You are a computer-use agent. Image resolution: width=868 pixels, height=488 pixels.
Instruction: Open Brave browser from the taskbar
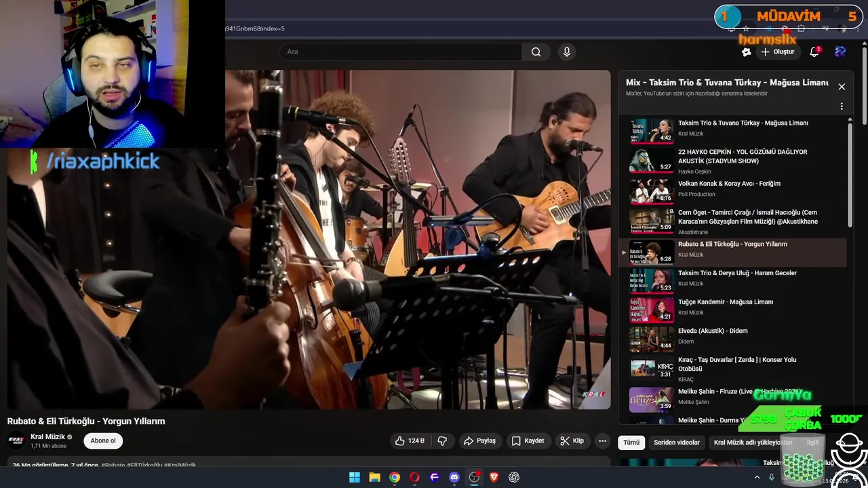point(494,477)
